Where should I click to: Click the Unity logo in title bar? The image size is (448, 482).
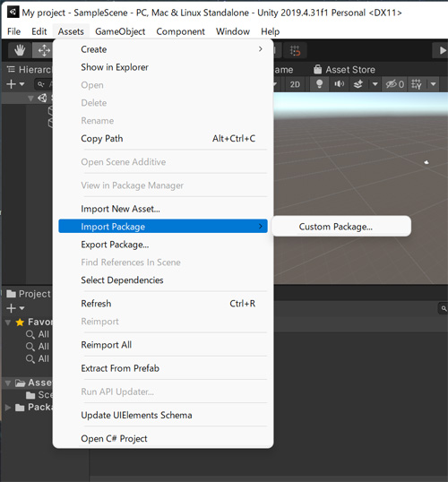click(13, 13)
